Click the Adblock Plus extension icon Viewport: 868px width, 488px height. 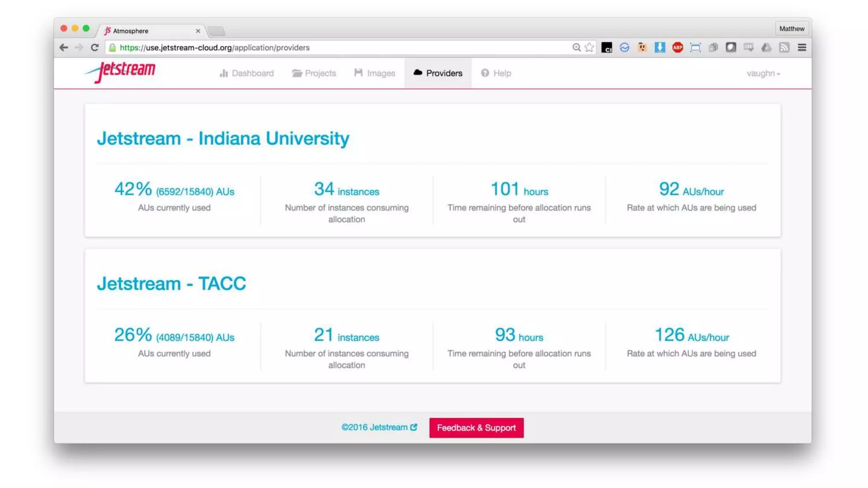(x=677, y=47)
